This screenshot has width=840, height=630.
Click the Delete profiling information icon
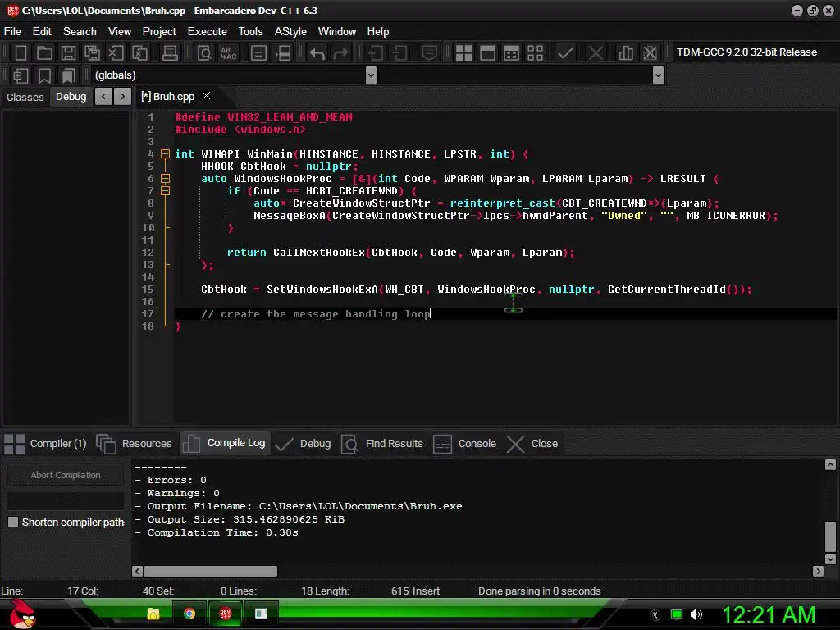[x=650, y=52]
